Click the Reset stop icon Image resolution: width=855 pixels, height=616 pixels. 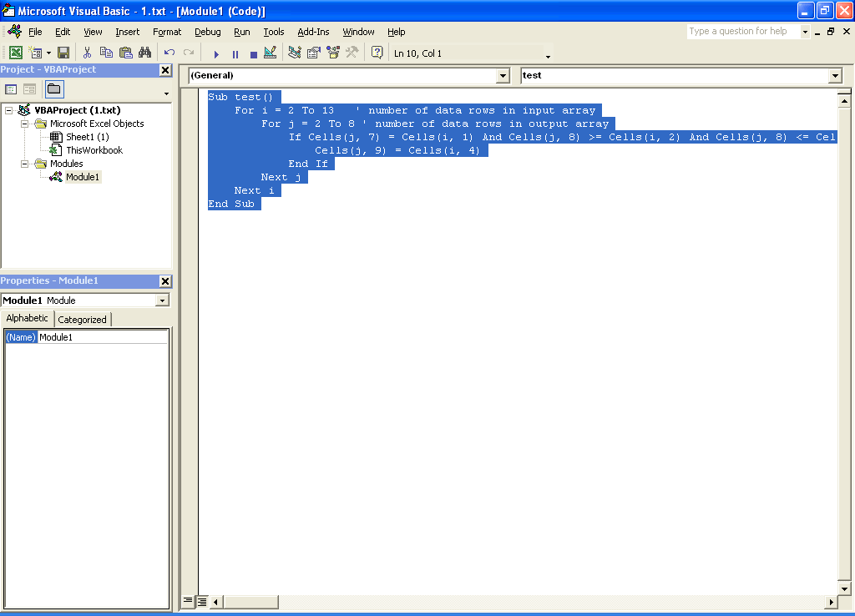pyautogui.click(x=253, y=54)
